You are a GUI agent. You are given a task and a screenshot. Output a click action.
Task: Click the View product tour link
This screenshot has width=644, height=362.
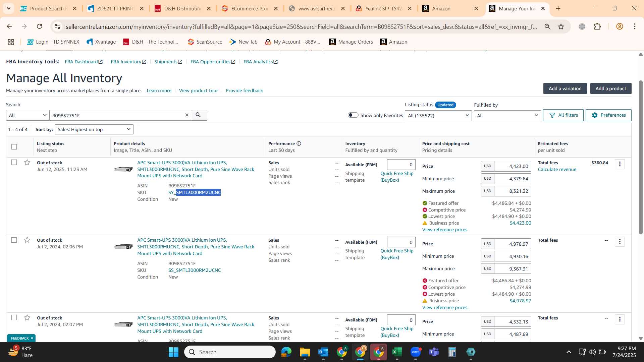point(198,90)
